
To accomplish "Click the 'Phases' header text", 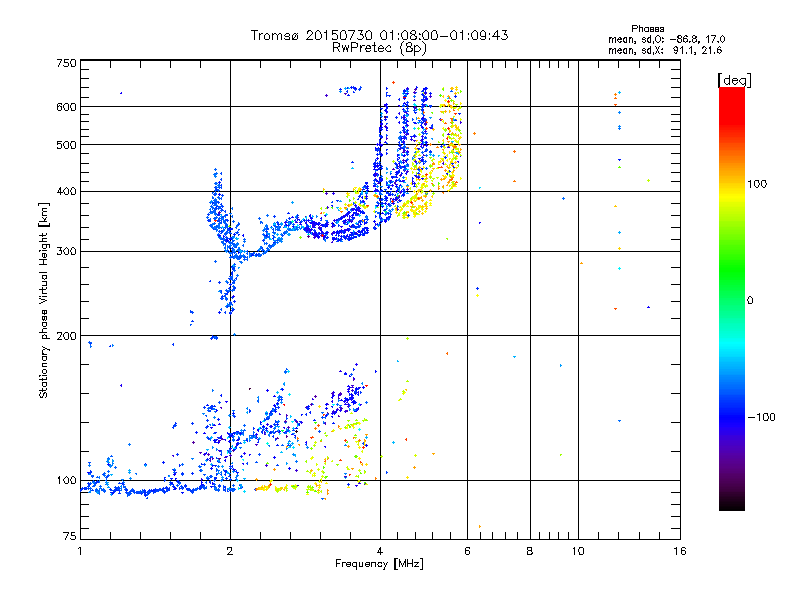I will [647, 29].
